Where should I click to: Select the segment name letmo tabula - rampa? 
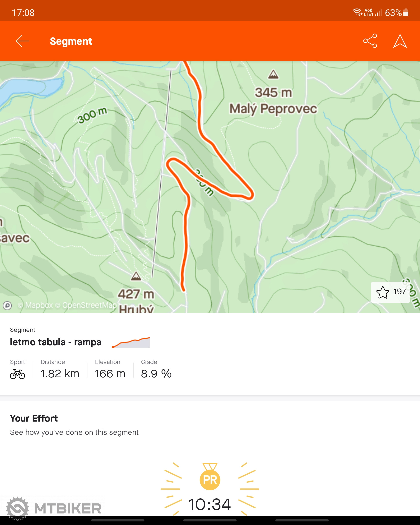click(56, 342)
